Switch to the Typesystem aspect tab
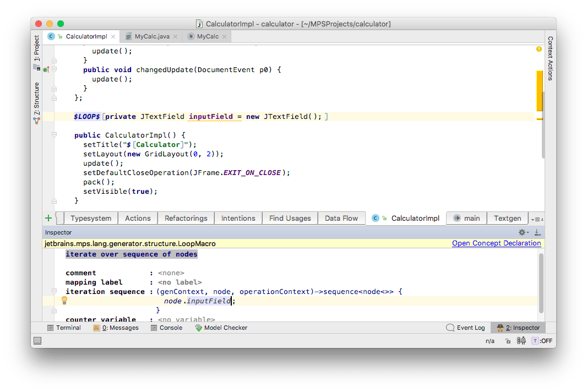The height and width of the screenshot is (392, 587). (91, 218)
